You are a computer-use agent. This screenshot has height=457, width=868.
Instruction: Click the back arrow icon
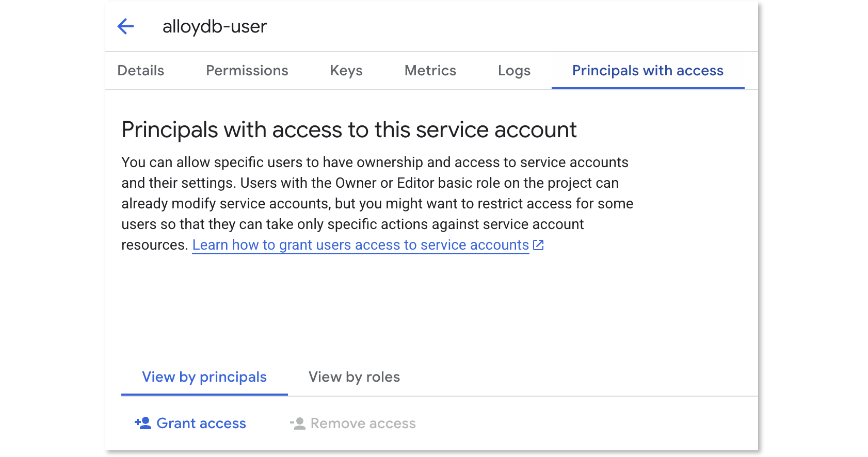point(125,26)
